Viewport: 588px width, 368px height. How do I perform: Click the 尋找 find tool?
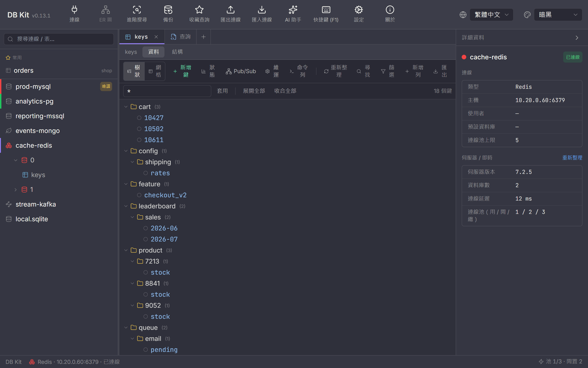[x=363, y=71]
